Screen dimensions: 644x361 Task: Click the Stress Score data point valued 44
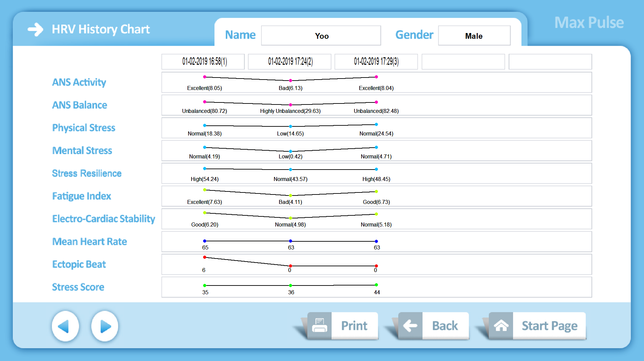tap(376, 285)
